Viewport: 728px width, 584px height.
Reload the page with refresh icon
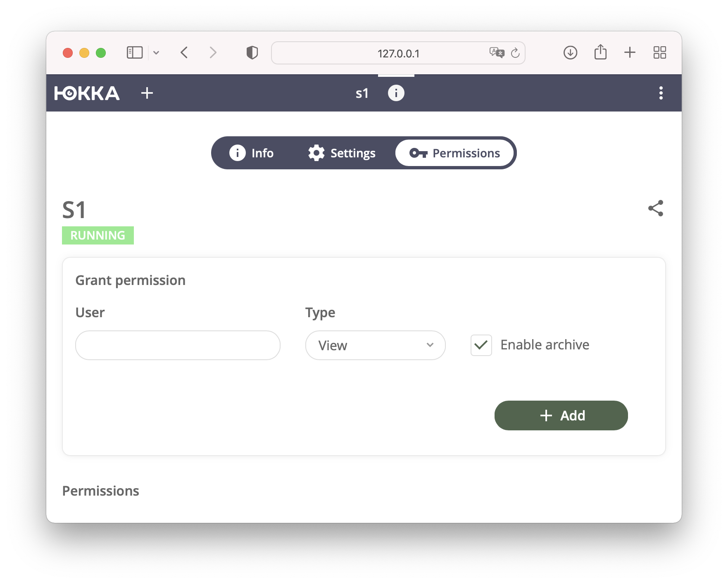pos(515,53)
